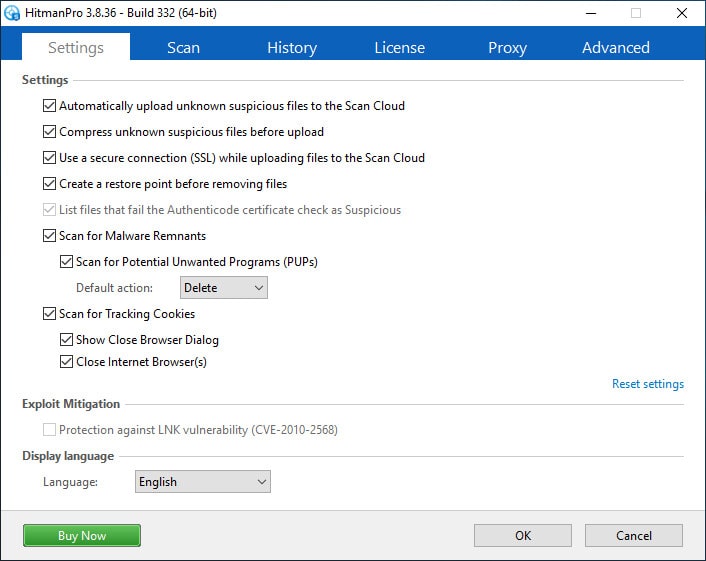Go to the License tab
The image size is (706, 561).
[399, 47]
